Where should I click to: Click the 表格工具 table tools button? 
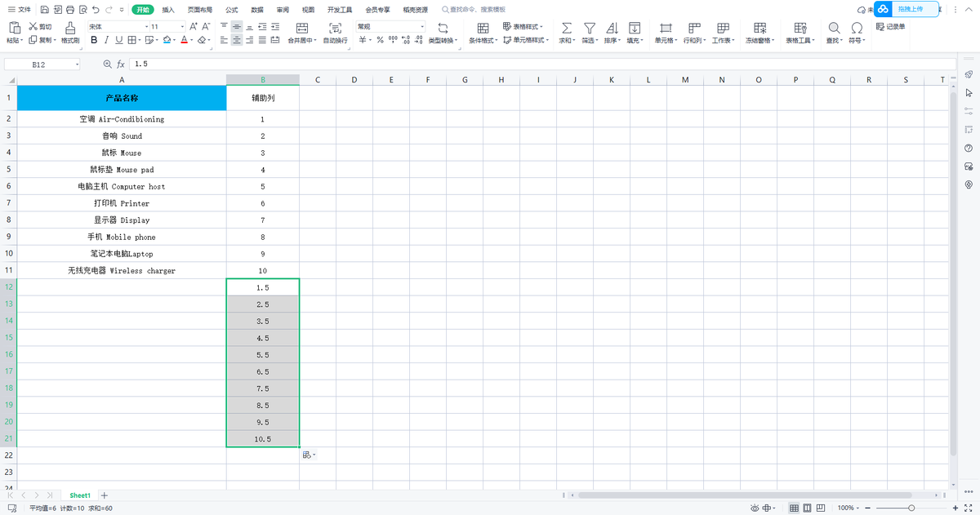800,33
